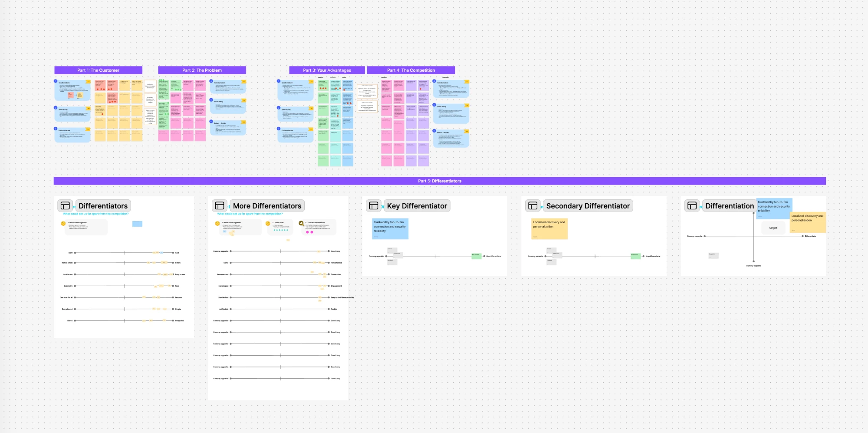Select the yellow Localized discovery sticky in Secondary Differentiator
Image resolution: width=868 pixels, height=433 pixels.
point(549,229)
